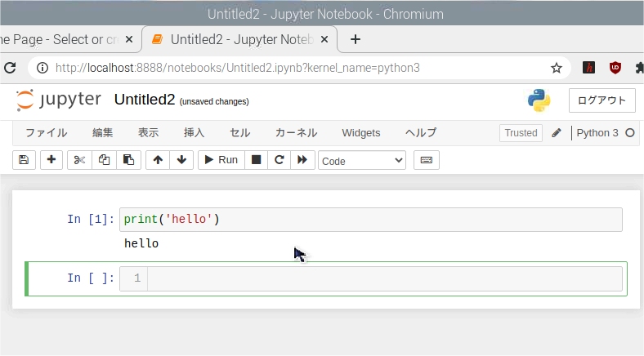Copy selected cells icon
The width and height of the screenshot is (644, 356).
[x=104, y=160]
